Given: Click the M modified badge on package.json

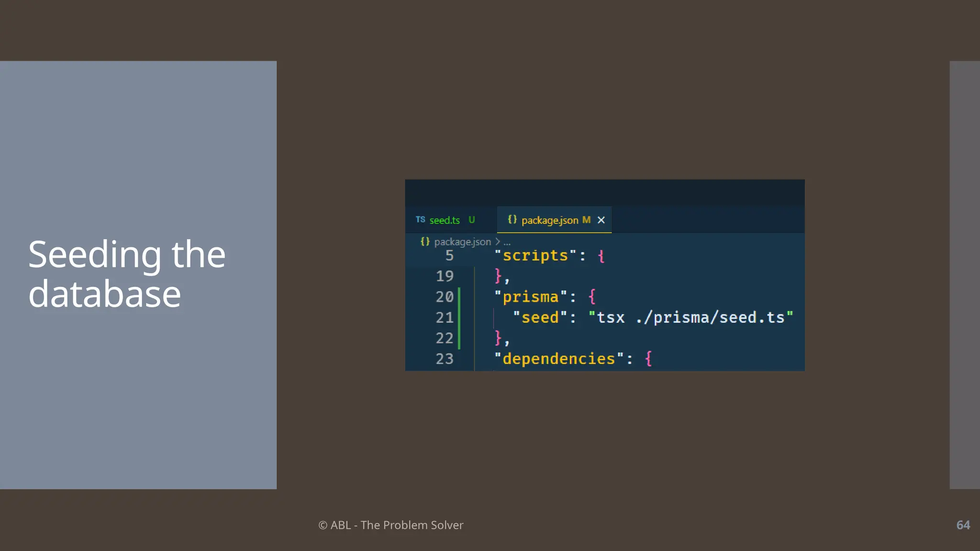Looking at the screenshot, I should [x=586, y=220].
